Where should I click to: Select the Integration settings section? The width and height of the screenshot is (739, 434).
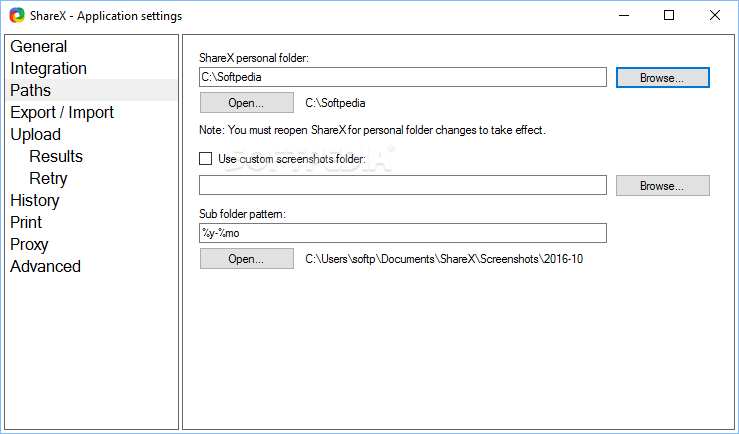(49, 68)
